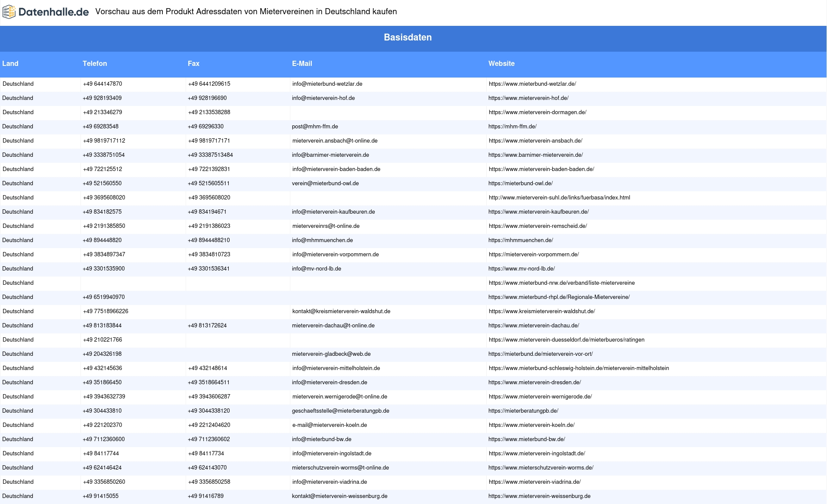Open the mieterverein-dormagen.de website link
827x504 pixels.
coord(538,112)
